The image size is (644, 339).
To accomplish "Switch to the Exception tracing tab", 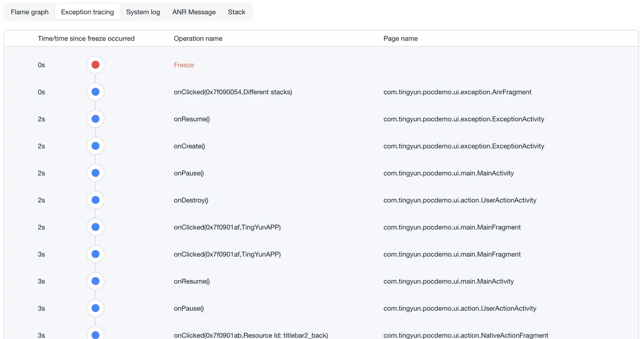I will pyautogui.click(x=87, y=12).
